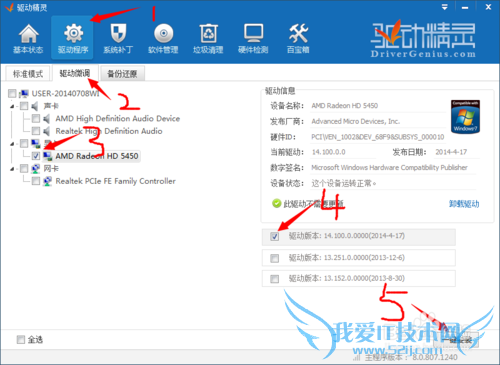Select driver version 14.100.0.0000(2014-4-17) entry

tap(359, 237)
